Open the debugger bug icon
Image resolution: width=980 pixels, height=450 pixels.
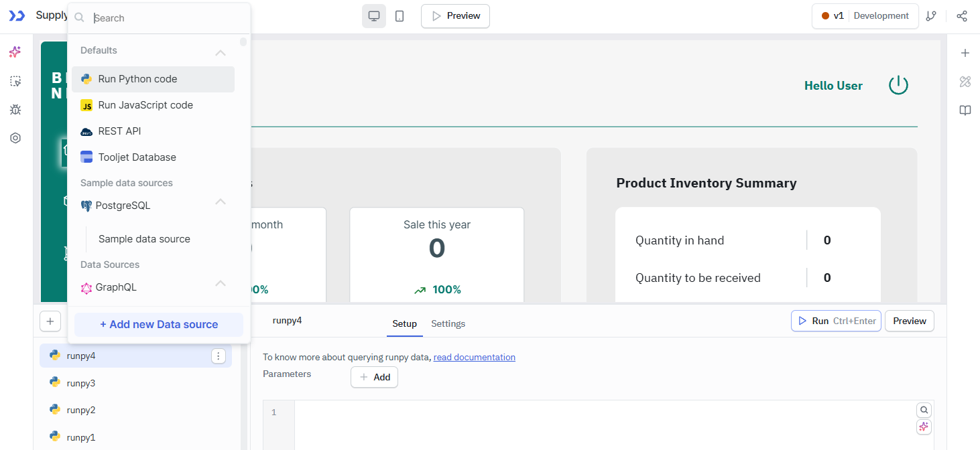tap(15, 110)
